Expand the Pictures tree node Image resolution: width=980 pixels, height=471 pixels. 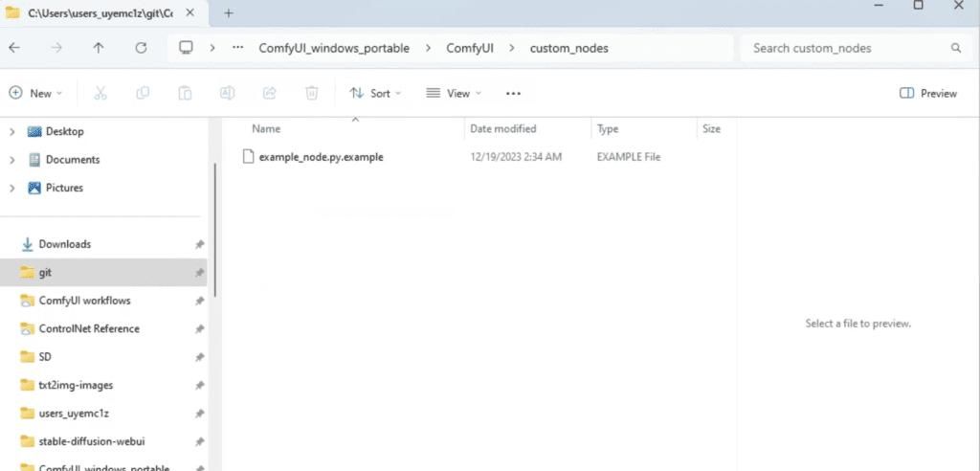(x=11, y=188)
